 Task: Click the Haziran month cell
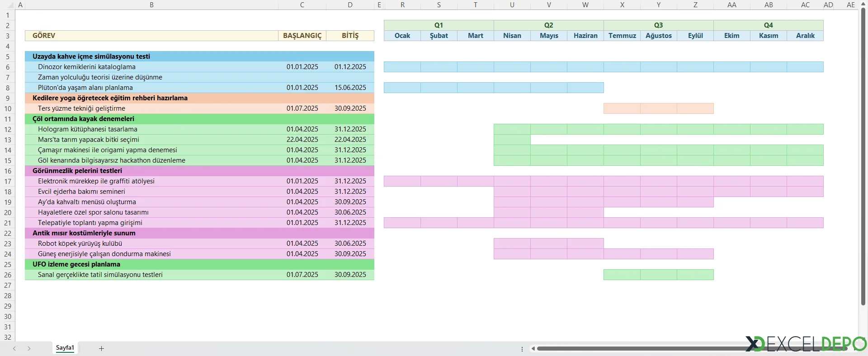click(x=585, y=36)
